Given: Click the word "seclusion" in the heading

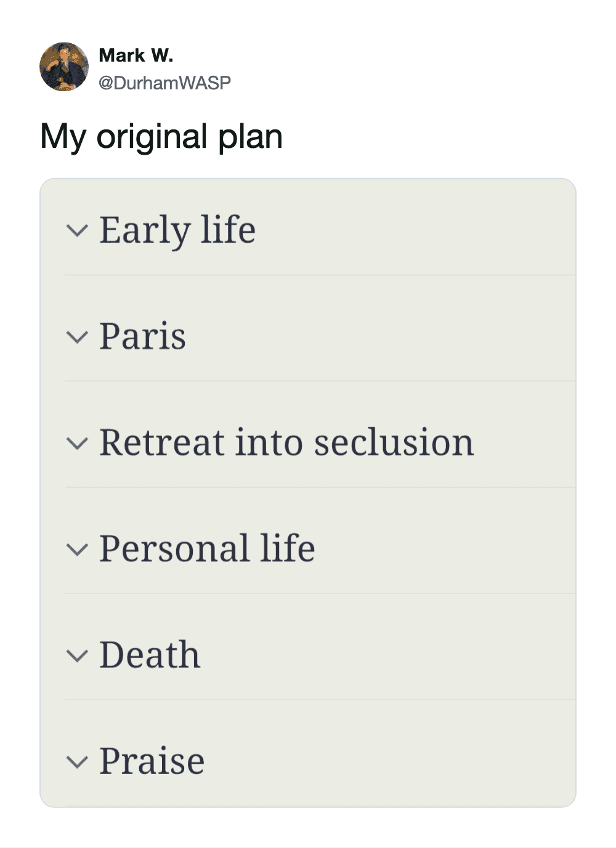Looking at the screenshot, I should tap(394, 442).
